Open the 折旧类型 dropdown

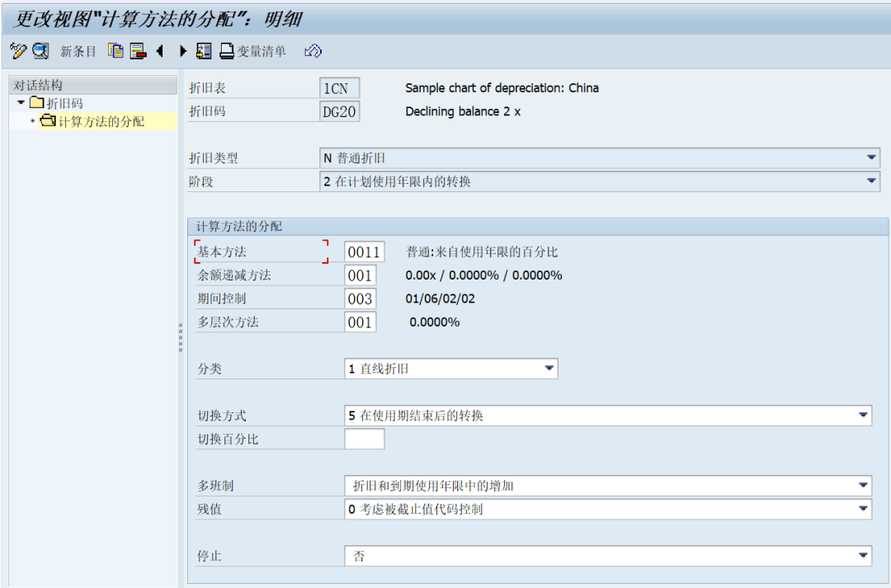(872, 158)
